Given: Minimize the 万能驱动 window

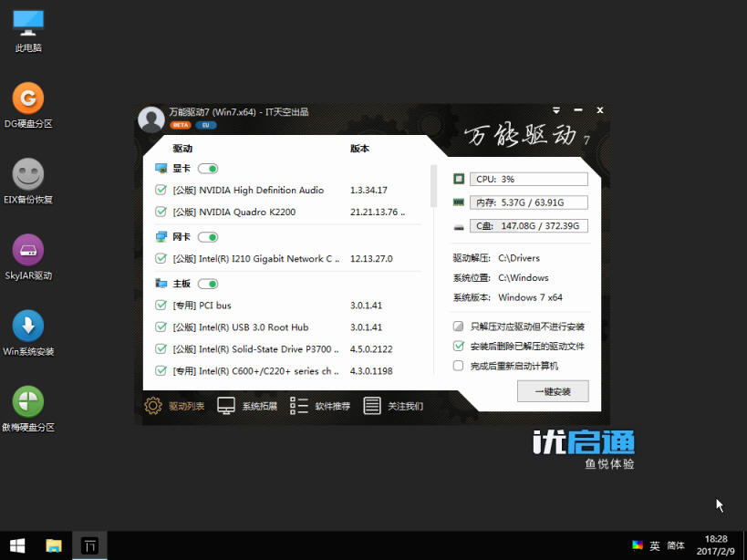Looking at the screenshot, I should coord(578,110).
